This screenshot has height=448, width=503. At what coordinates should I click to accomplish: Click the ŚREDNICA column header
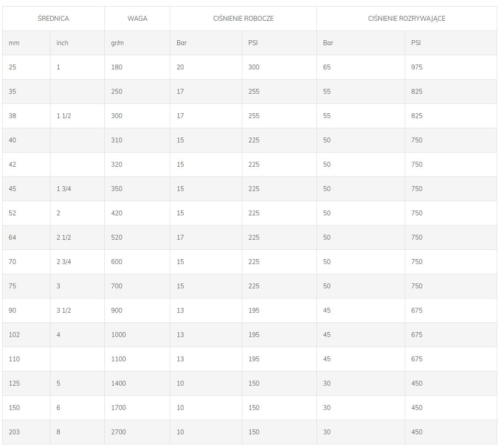[x=53, y=19]
